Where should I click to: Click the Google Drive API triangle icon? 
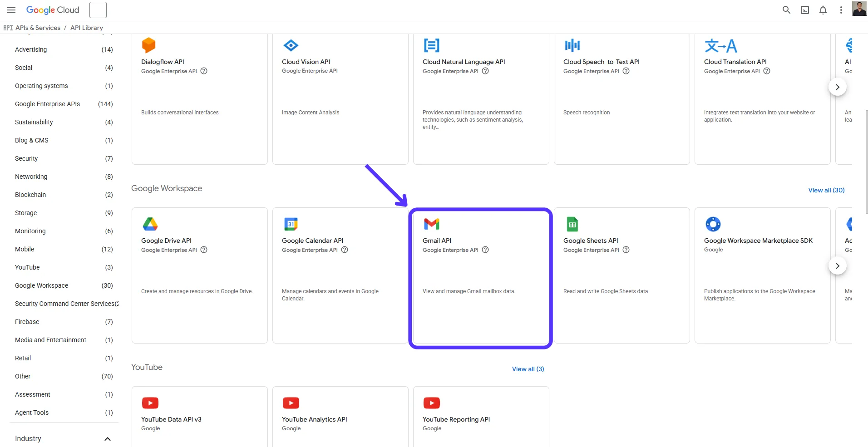[150, 224]
